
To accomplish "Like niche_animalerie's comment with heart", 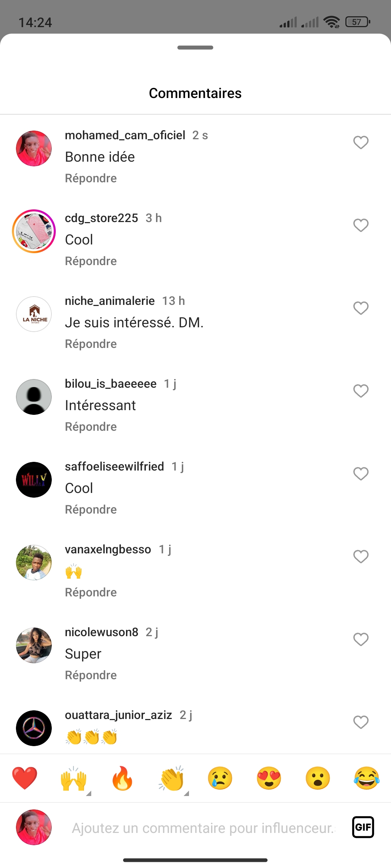I will coord(361,308).
